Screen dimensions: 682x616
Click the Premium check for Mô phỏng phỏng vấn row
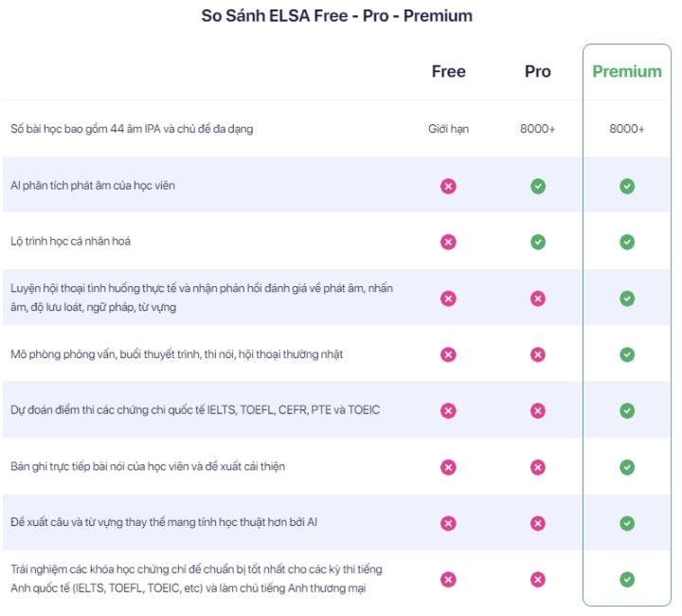click(x=627, y=354)
